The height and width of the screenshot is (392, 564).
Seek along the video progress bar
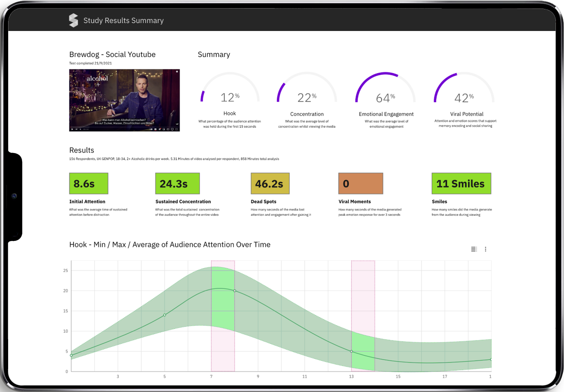(x=124, y=127)
